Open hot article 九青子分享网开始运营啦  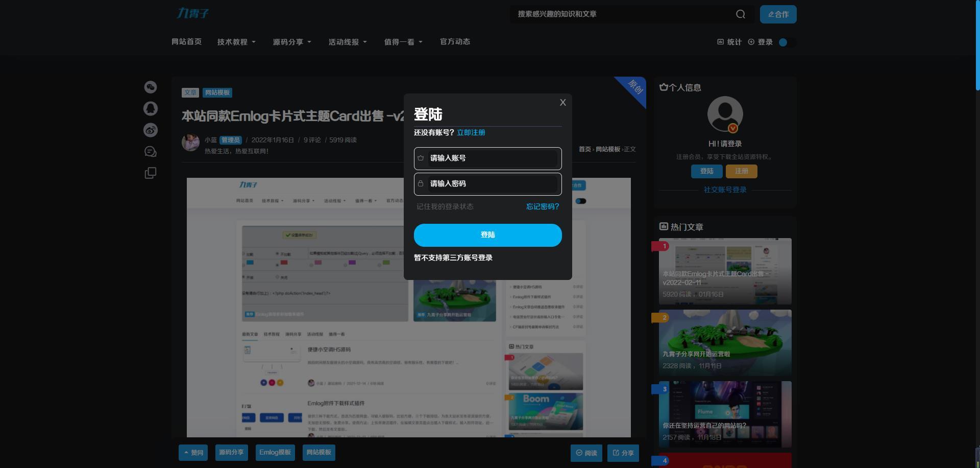coord(725,343)
